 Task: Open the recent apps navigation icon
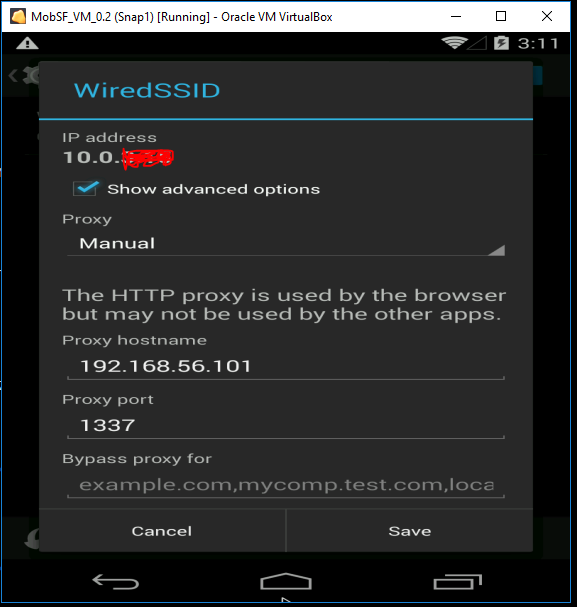point(457,581)
